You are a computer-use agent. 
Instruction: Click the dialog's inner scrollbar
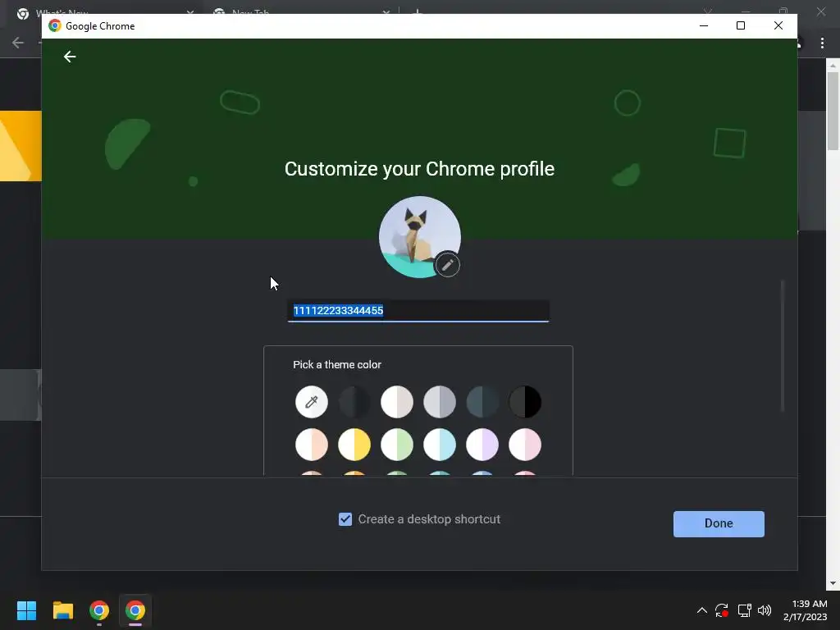[782, 345]
